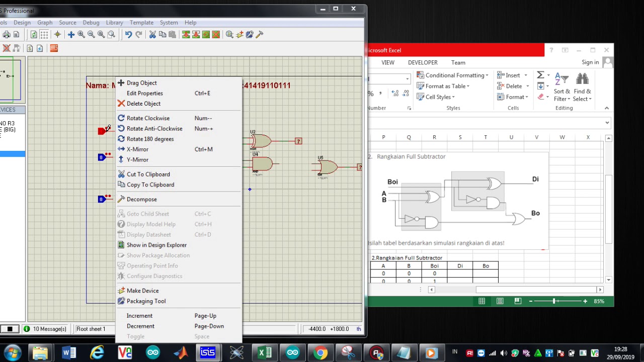Expand the Insert cells dropdown arrow
Image resolution: width=644 pixels, height=362 pixels.
(x=526, y=75)
